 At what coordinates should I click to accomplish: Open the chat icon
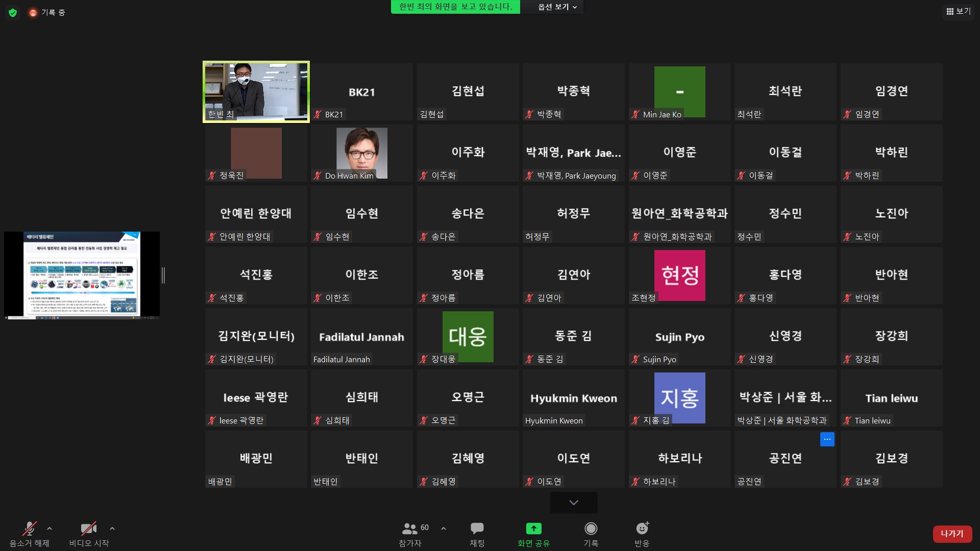tap(477, 529)
